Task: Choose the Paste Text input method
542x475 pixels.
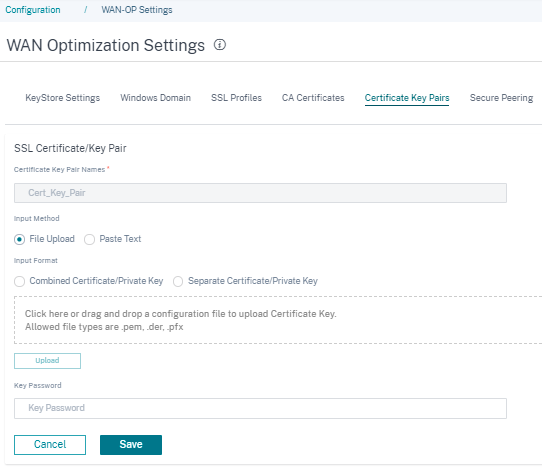Action: pyautogui.click(x=89, y=239)
